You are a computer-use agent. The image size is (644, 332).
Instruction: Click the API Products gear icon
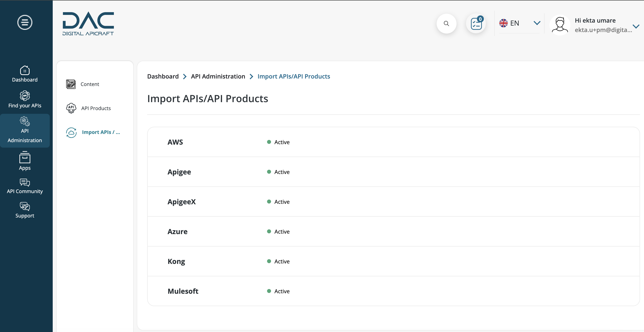(71, 108)
